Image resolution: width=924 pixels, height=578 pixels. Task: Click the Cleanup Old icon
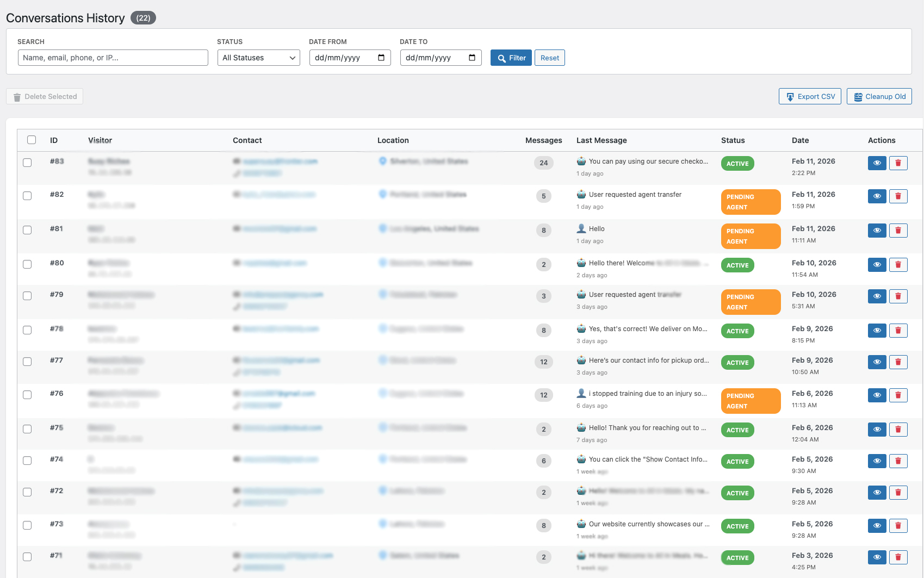(858, 96)
